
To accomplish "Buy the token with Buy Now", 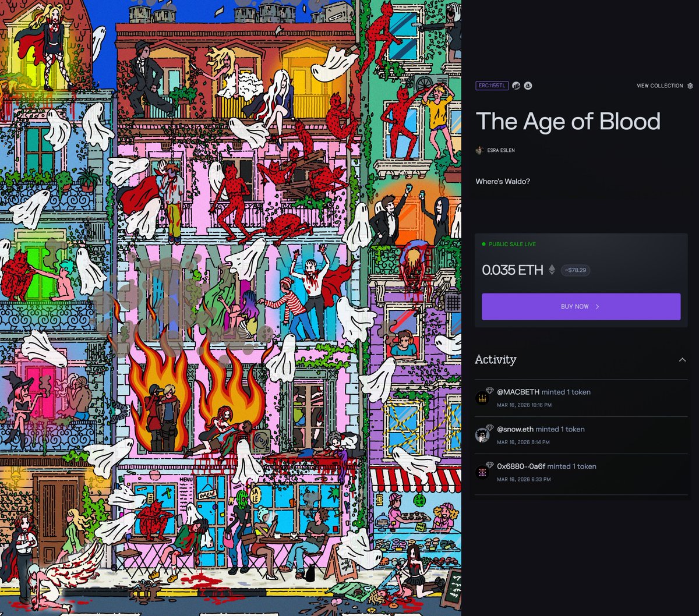I will click(581, 306).
